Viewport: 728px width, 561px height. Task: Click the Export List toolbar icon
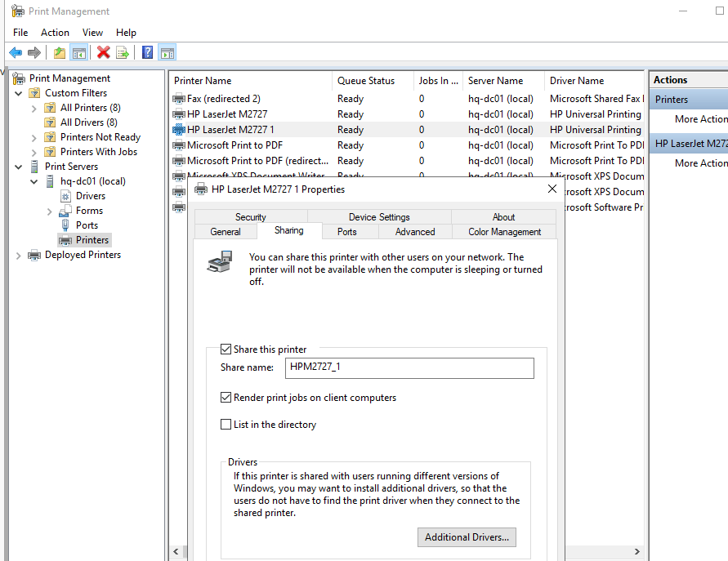tap(121, 51)
